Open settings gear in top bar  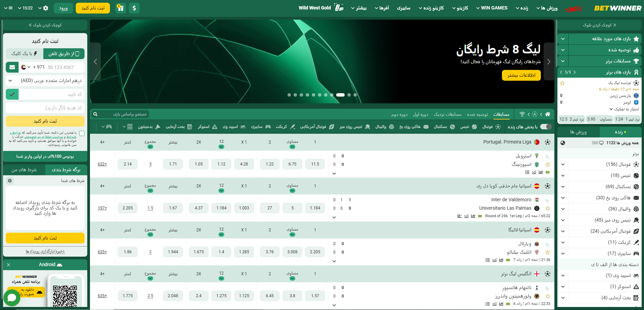(x=46, y=8)
